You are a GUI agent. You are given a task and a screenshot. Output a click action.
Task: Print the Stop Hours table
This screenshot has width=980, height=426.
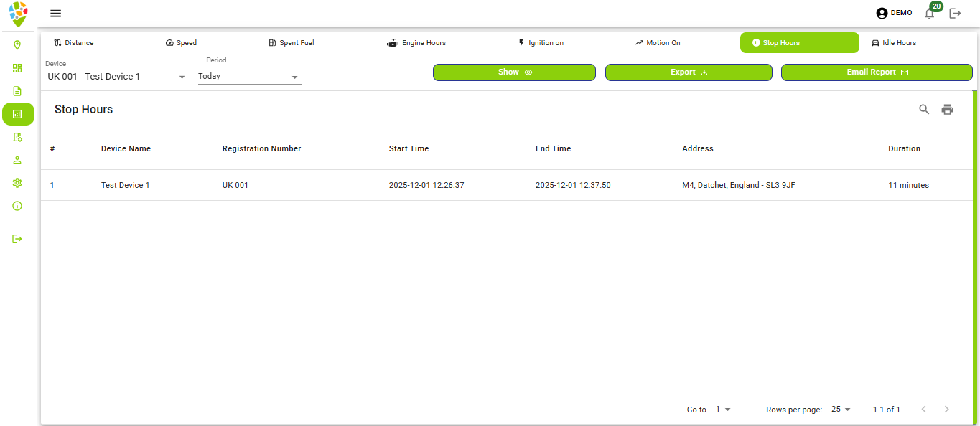948,110
